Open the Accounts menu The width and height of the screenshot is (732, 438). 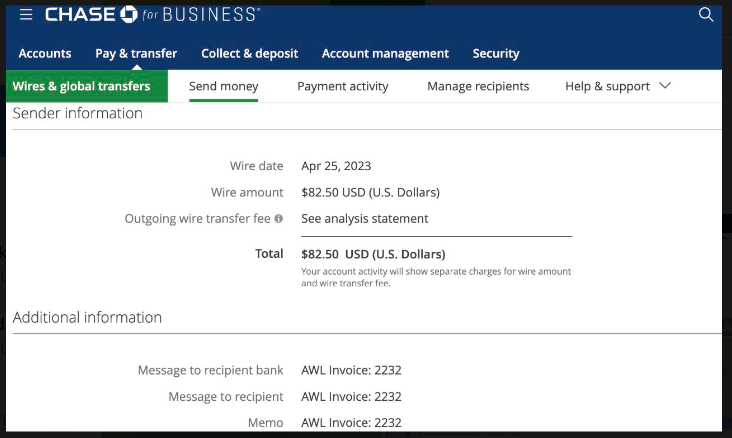pos(45,53)
